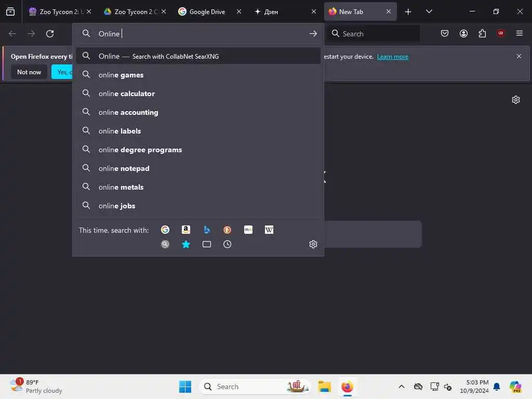Search this time with Bing
The image size is (532, 399).
click(x=207, y=230)
